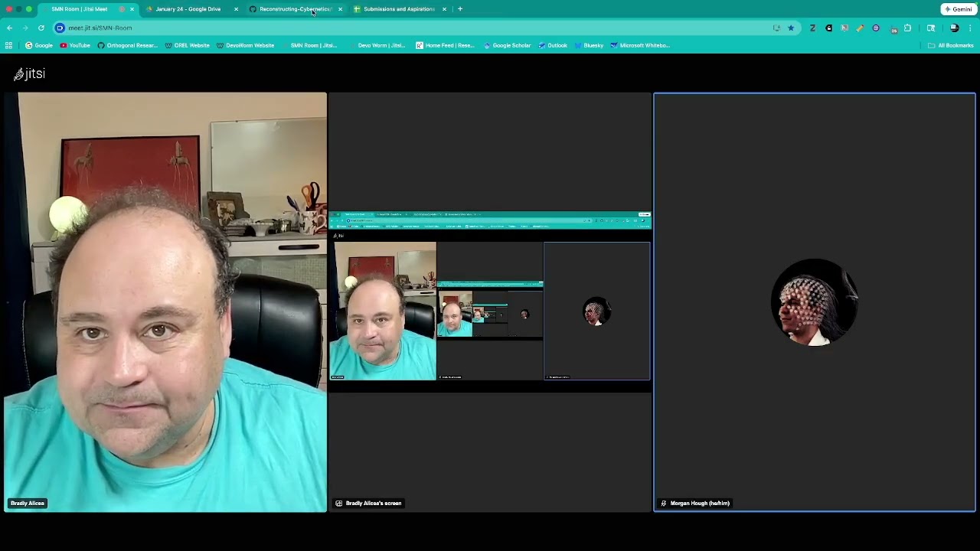Open the Gemini button
This screenshot has height=551, width=980.
(958, 9)
